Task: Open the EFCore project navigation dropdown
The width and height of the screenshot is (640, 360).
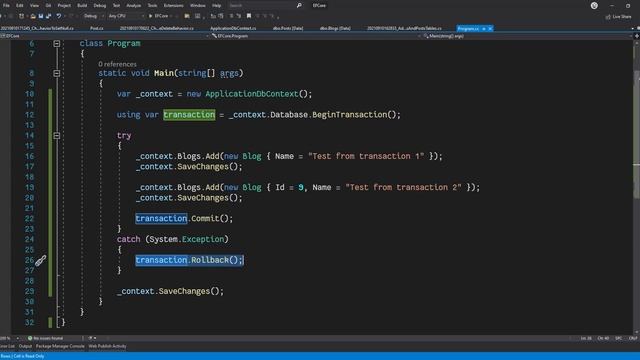Action: [x=105, y=36]
